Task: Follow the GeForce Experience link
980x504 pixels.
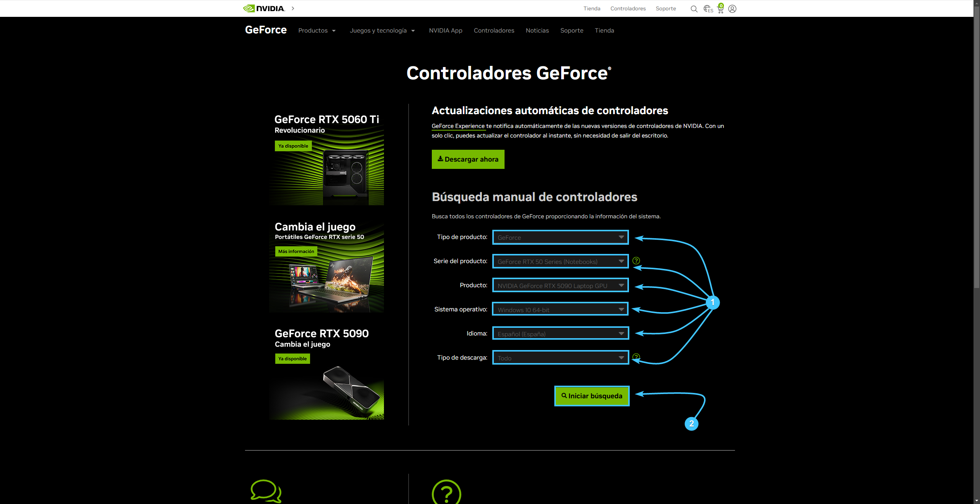Action: point(458,126)
